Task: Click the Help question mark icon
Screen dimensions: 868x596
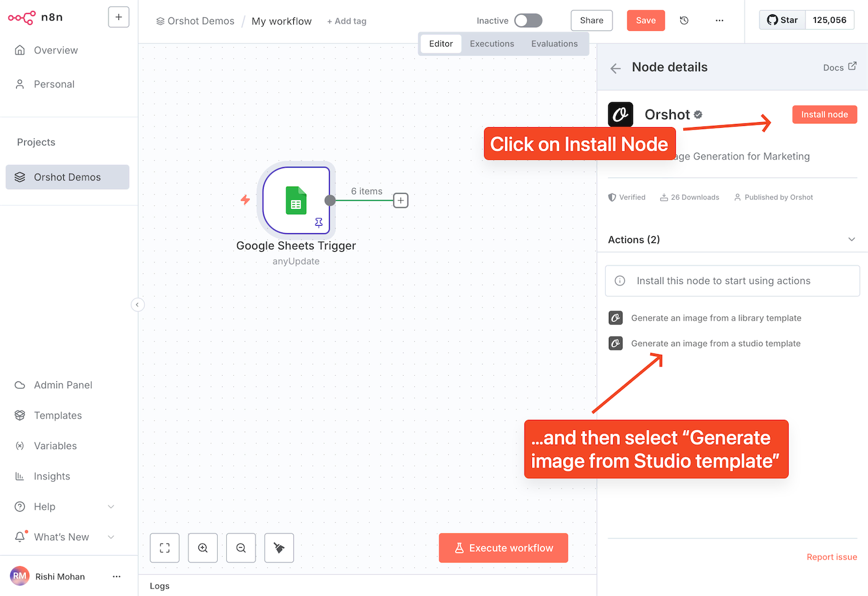Action: pyautogui.click(x=20, y=507)
